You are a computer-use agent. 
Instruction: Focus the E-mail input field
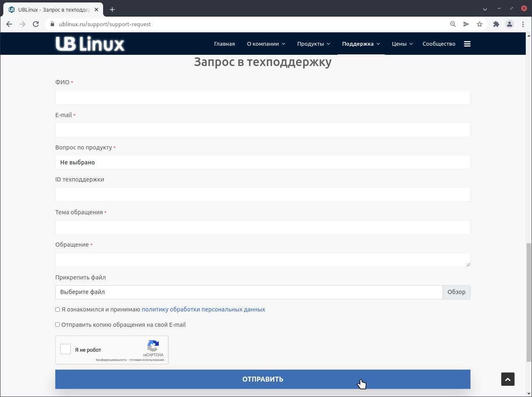point(263,130)
